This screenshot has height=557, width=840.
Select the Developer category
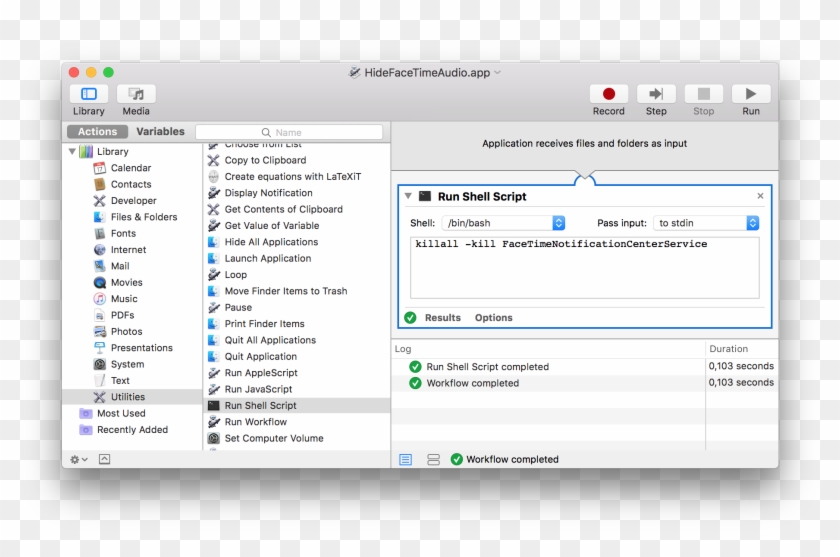(x=133, y=201)
